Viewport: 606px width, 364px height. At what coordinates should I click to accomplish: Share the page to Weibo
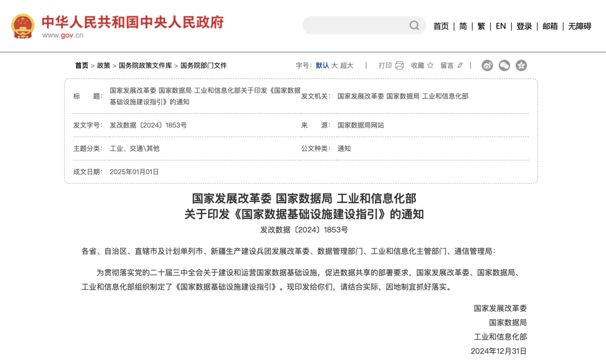pos(488,65)
